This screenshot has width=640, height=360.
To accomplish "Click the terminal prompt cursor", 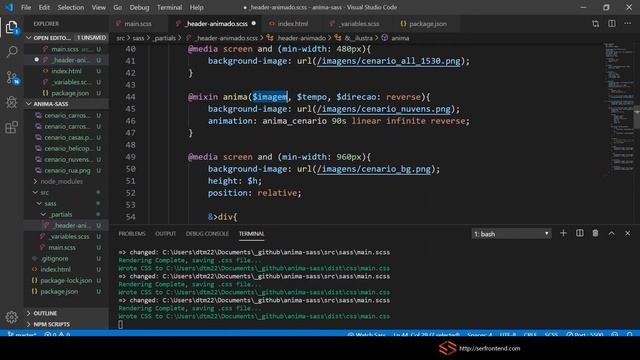I will pos(120,325).
